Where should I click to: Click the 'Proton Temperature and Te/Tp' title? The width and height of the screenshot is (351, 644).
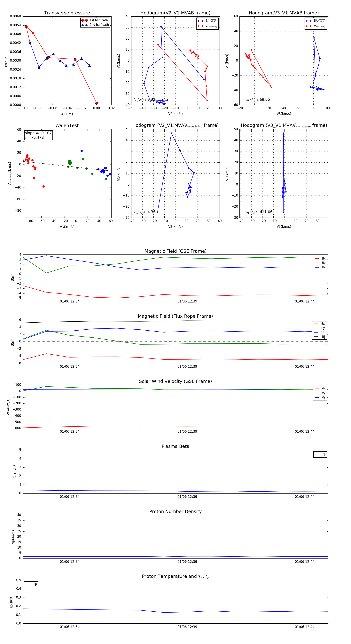click(x=175, y=576)
